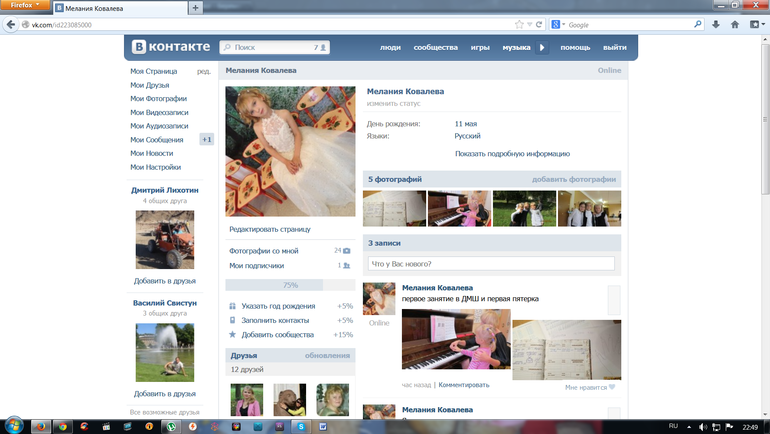Open люди in VK header
Screen dimensions: 770x434
(390, 48)
